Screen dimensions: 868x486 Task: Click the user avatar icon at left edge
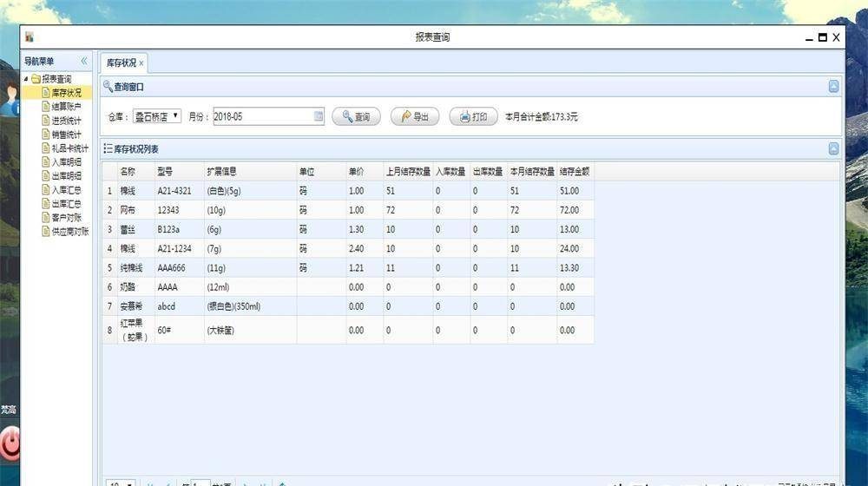point(11,100)
